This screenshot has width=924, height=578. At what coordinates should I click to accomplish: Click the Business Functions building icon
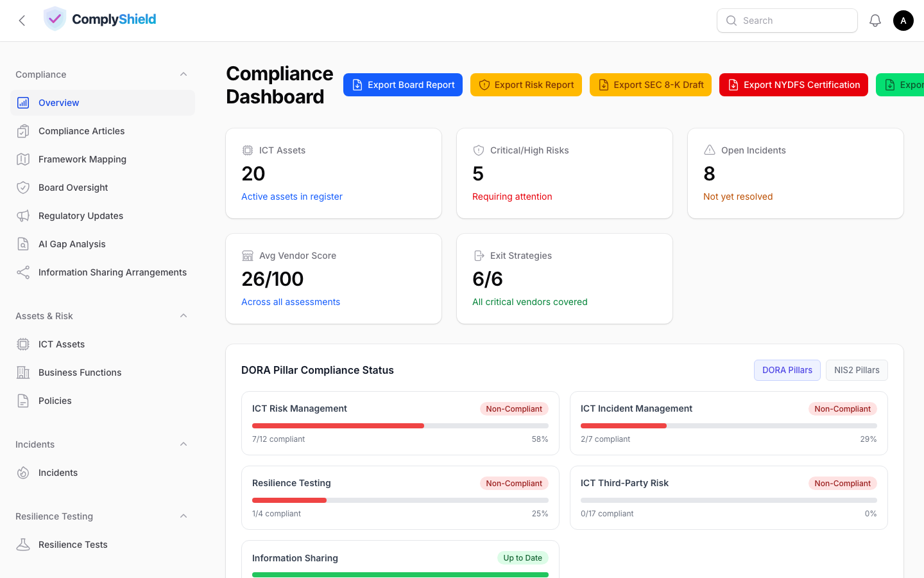coord(23,372)
